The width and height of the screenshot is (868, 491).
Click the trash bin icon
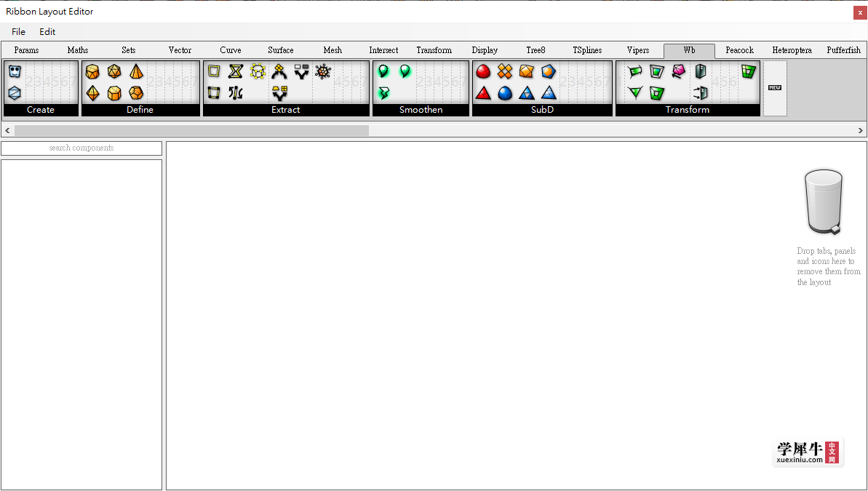click(824, 201)
